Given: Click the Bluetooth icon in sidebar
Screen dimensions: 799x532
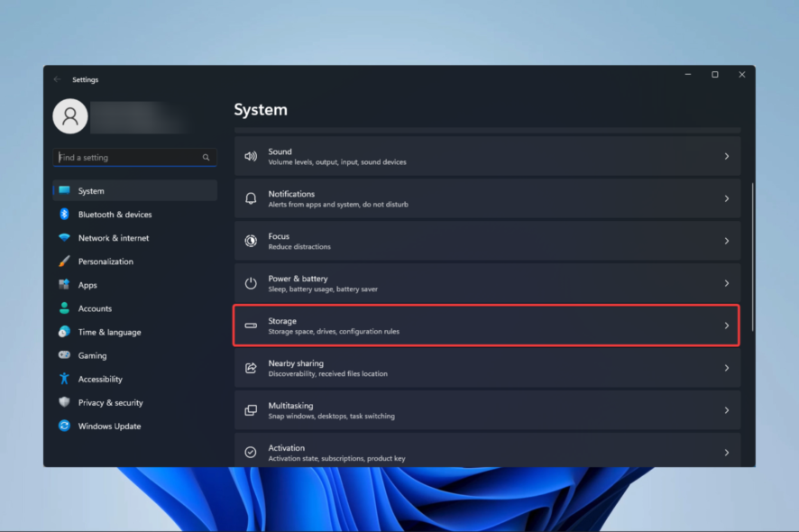Looking at the screenshot, I should point(64,214).
